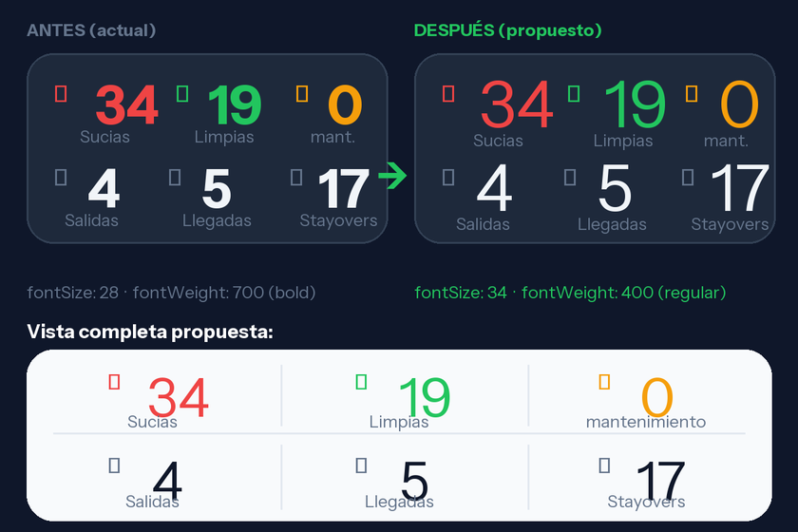Select the gray Llegadas icon in DESPUÉS panel

570,177
